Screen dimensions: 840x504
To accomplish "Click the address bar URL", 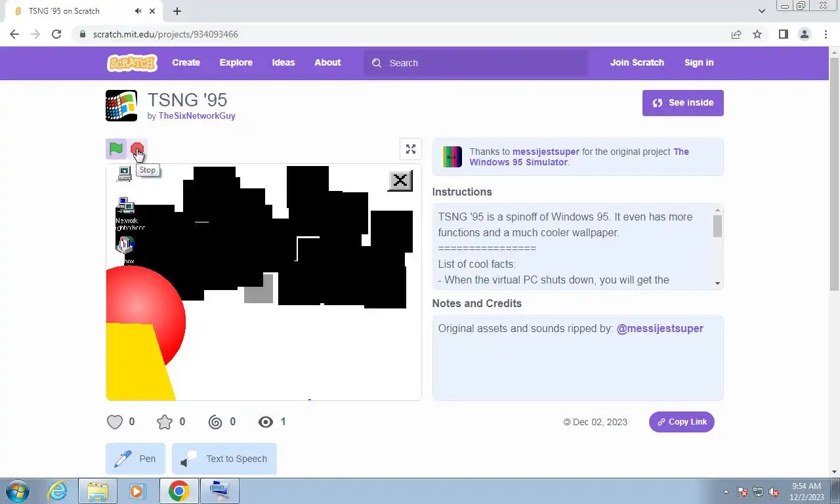I will pyautogui.click(x=165, y=34).
